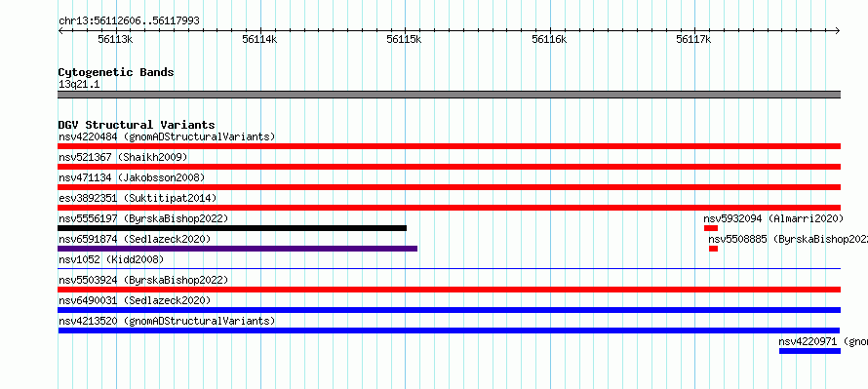Select the red esv3892351 variant bar

pyautogui.click(x=449, y=208)
